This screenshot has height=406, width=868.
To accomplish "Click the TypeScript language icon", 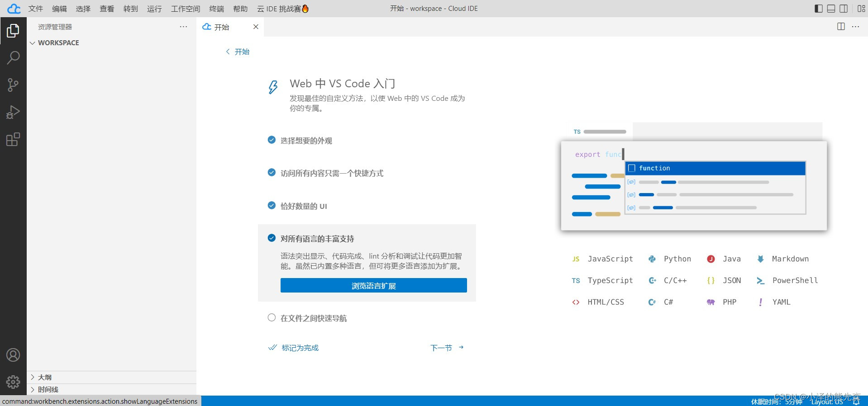I will [576, 281].
